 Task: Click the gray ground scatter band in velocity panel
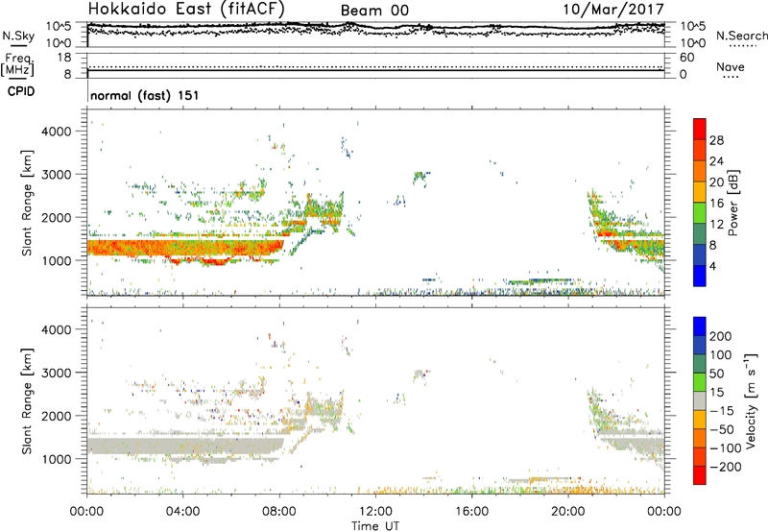click(185, 446)
